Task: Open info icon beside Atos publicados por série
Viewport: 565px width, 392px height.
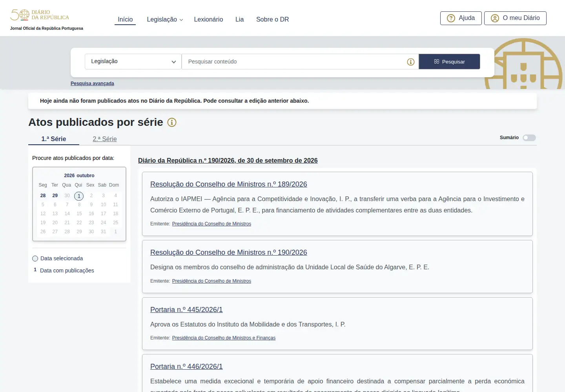Action: pos(172,122)
